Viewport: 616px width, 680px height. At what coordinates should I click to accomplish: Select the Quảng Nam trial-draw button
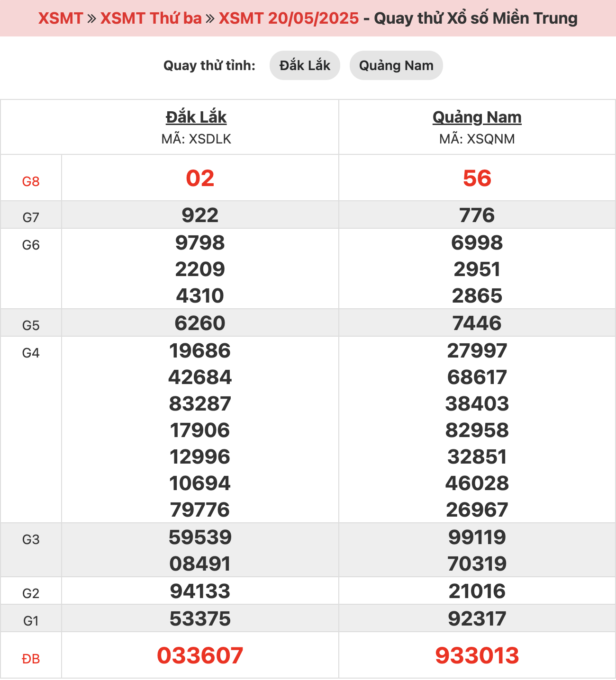pos(396,65)
